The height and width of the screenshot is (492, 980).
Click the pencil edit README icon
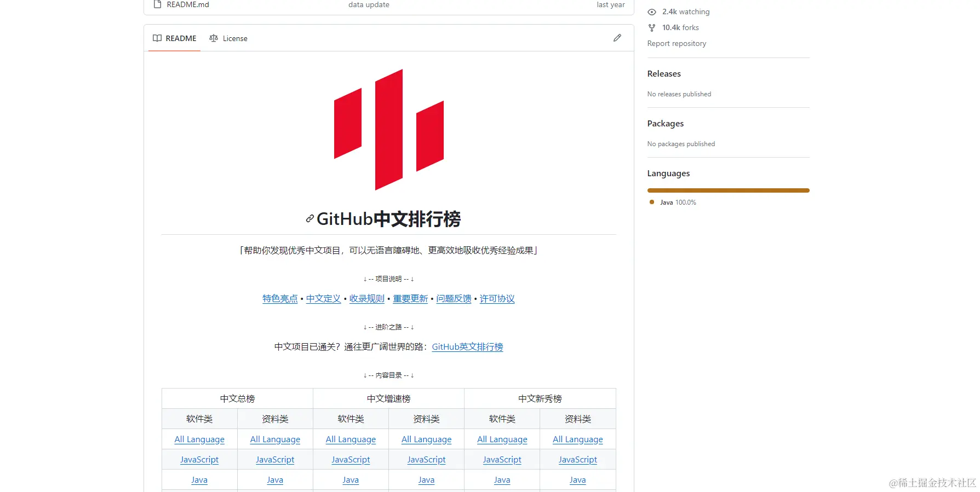pyautogui.click(x=617, y=38)
